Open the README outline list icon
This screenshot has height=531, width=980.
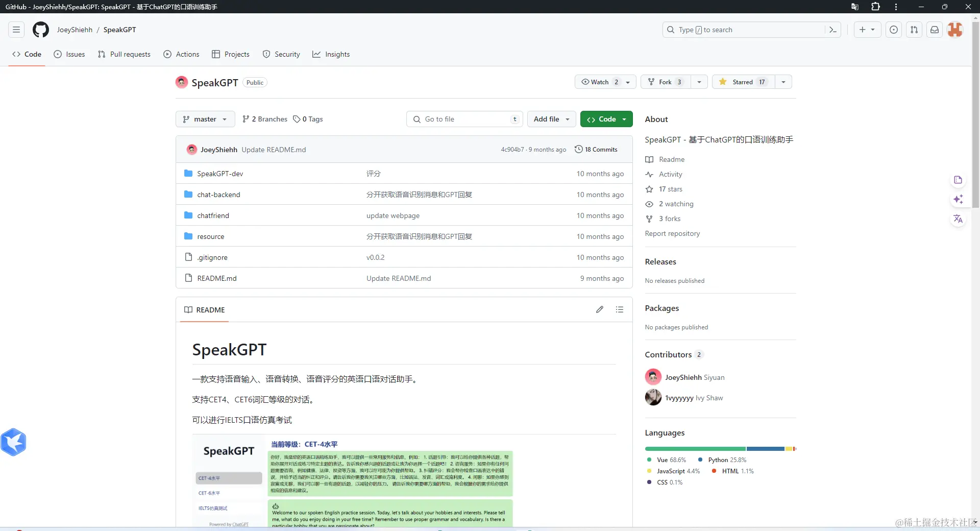[620, 309]
